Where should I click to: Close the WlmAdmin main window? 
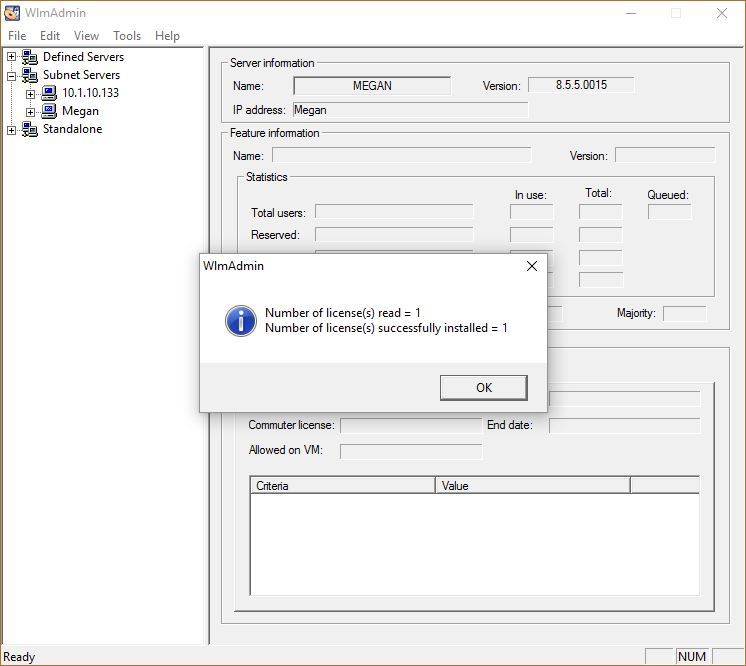[722, 13]
